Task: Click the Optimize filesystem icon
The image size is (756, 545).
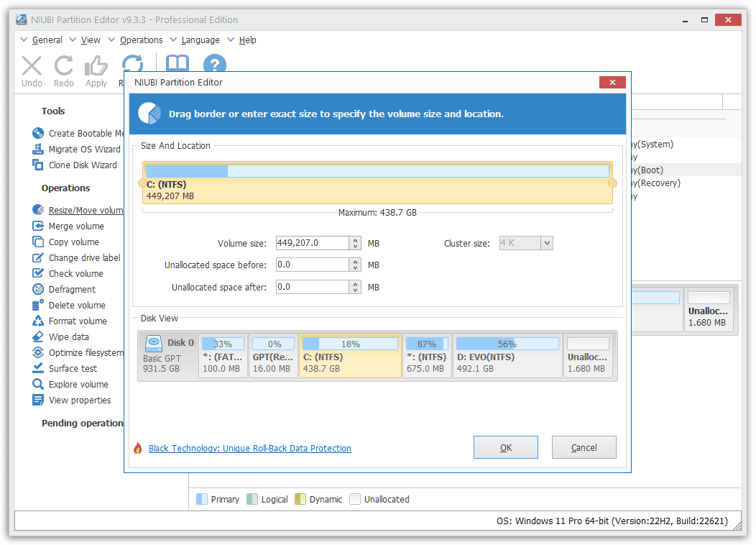Action: [x=38, y=352]
